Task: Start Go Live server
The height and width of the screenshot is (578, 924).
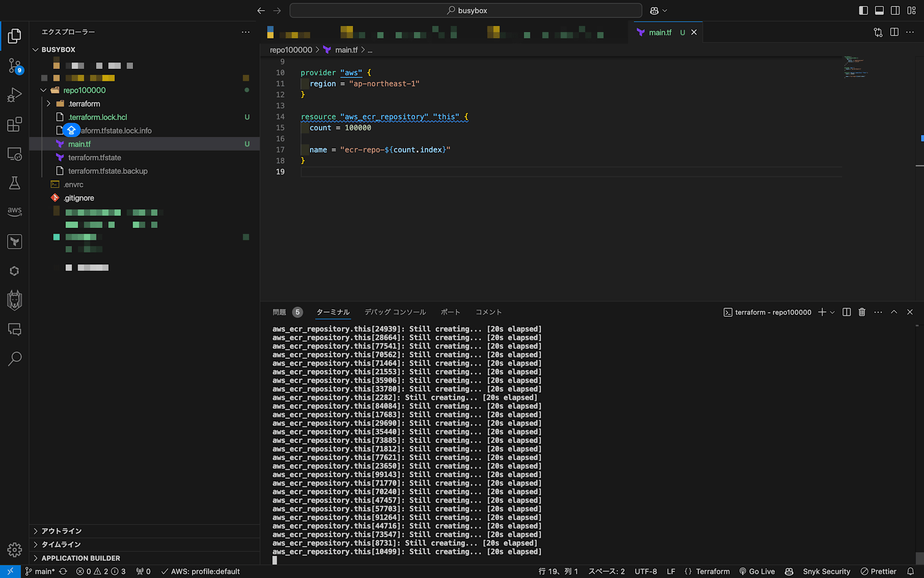Action: tap(757, 572)
